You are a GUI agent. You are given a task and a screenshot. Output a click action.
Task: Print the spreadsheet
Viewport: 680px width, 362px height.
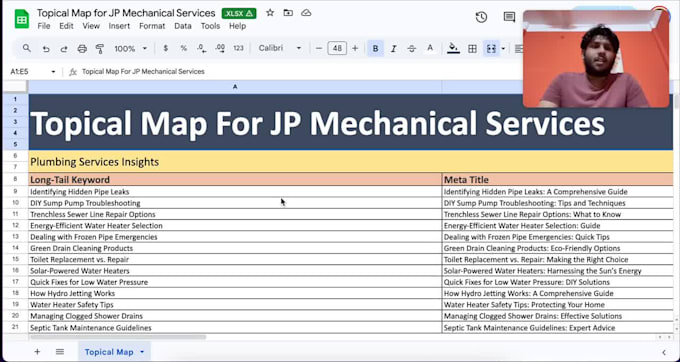[x=82, y=49]
